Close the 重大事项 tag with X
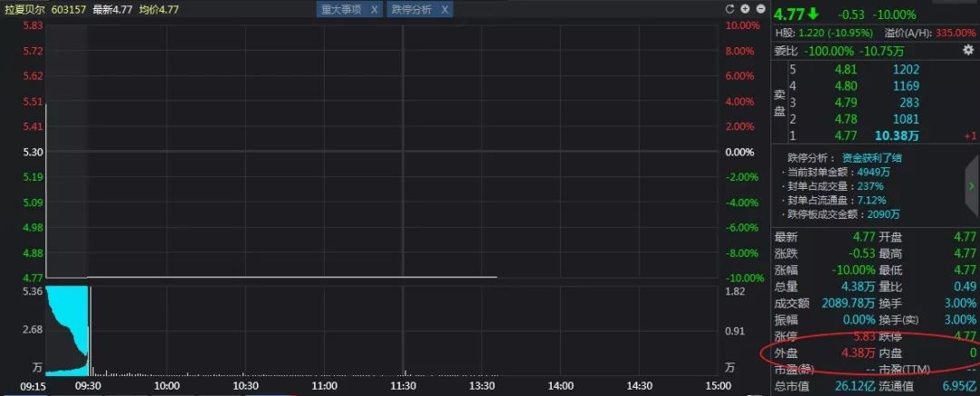 pyautogui.click(x=376, y=9)
